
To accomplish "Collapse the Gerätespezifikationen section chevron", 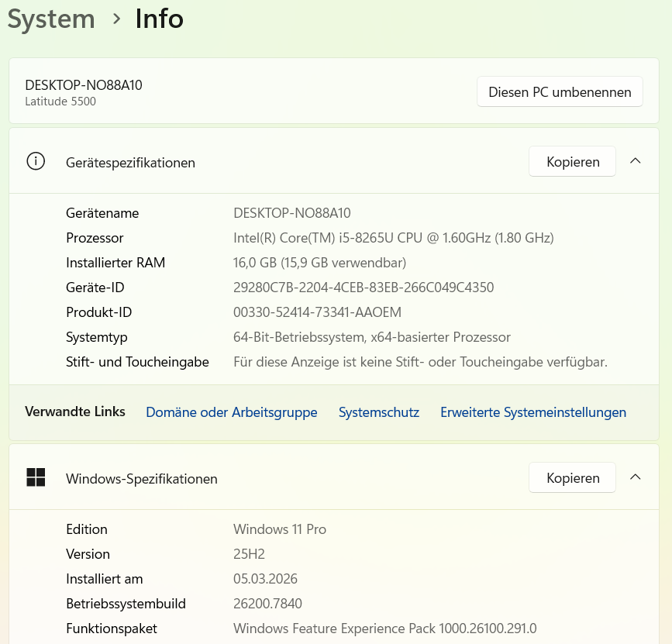I will click(635, 161).
